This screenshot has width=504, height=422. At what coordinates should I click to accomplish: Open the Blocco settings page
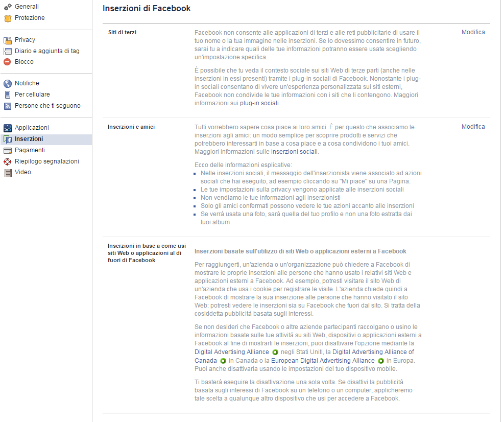click(x=24, y=61)
